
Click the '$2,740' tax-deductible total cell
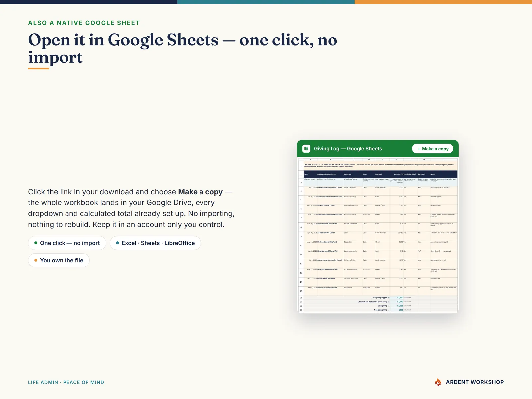(x=396, y=302)
